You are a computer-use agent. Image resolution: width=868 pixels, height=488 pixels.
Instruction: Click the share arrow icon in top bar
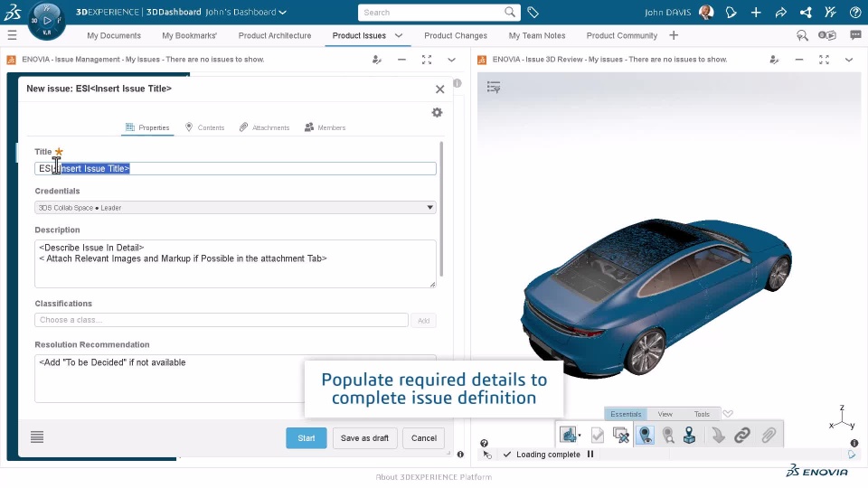tap(780, 12)
